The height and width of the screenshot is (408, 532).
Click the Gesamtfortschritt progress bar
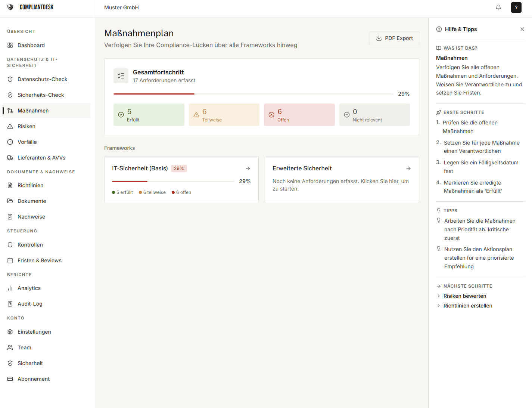(253, 94)
